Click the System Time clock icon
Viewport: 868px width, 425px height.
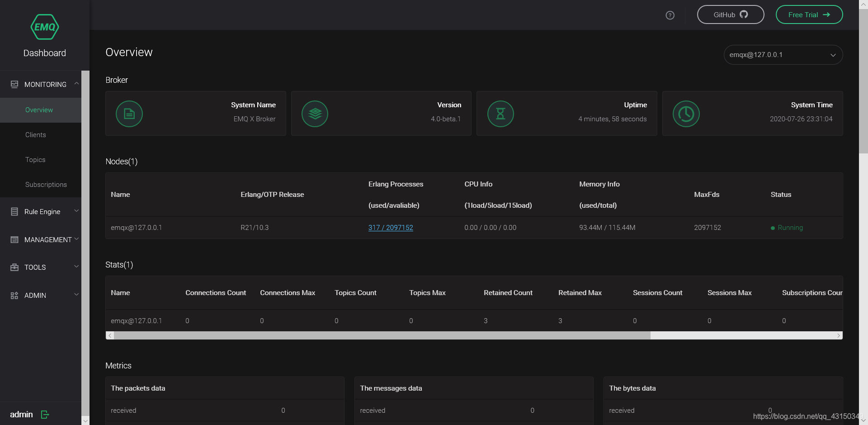686,114
